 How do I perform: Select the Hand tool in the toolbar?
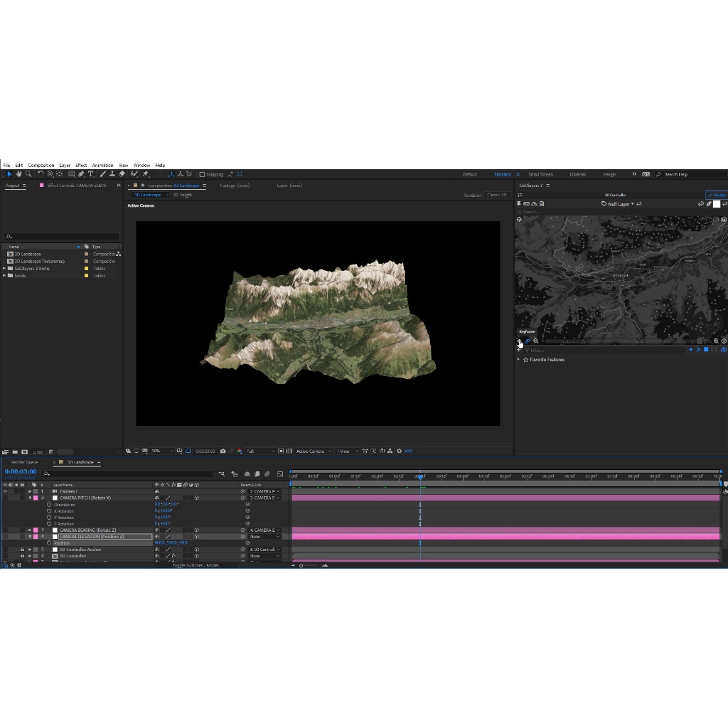click(x=18, y=174)
